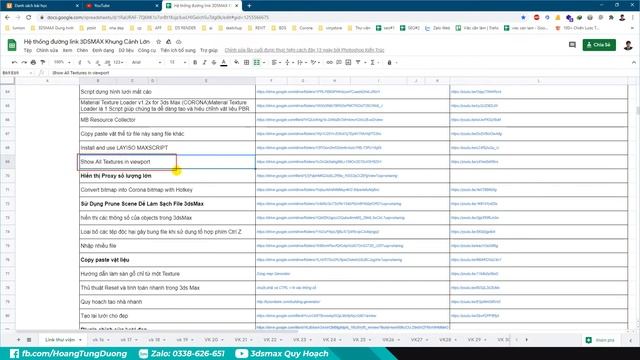Screen dimensions: 640x360
Task: Open the text rotation dropdown
Action: (x=315, y=62)
